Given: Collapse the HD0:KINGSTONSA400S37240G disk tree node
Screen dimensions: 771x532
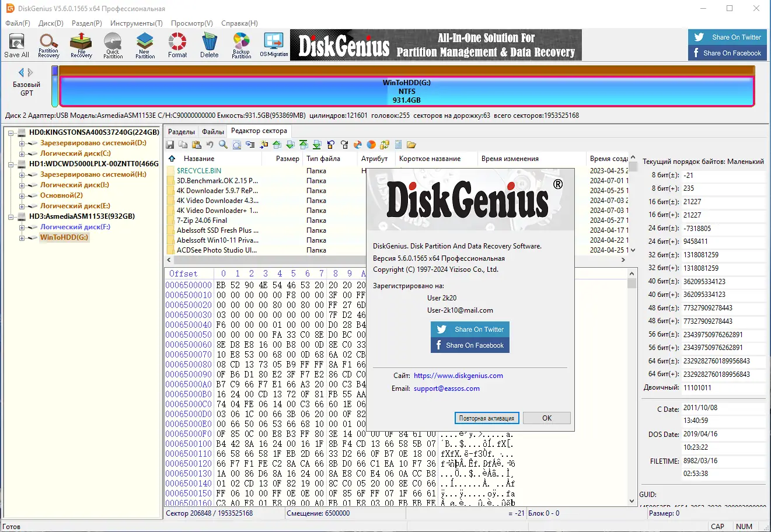Looking at the screenshot, I should (11, 132).
